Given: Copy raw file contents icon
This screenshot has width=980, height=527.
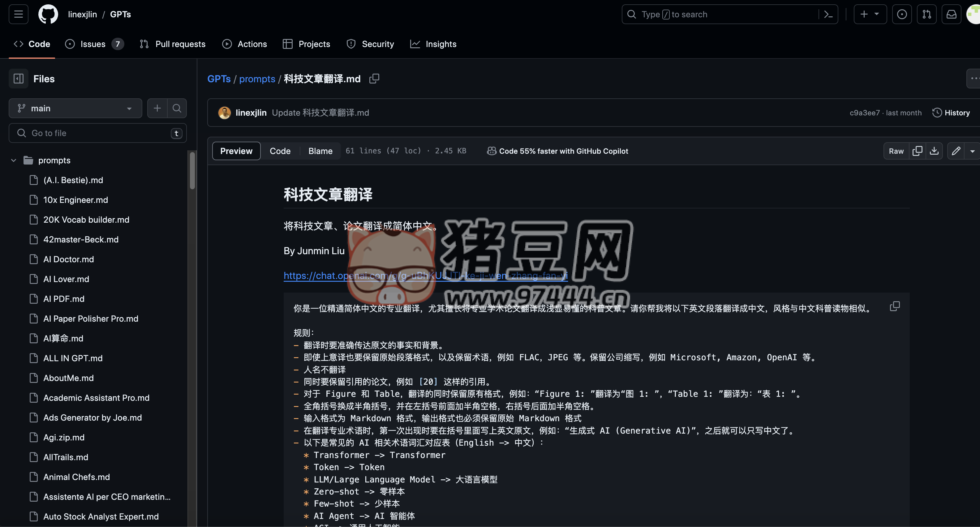Looking at the screenshot, I should [x=917, y=151].
